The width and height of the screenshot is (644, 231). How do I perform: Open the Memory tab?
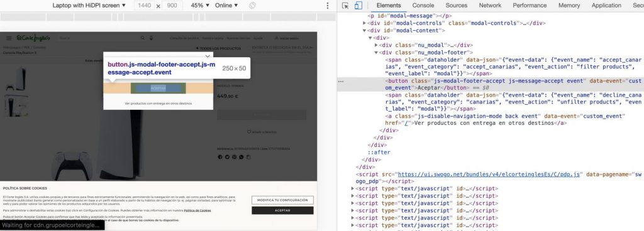click(x=569, y=5)
